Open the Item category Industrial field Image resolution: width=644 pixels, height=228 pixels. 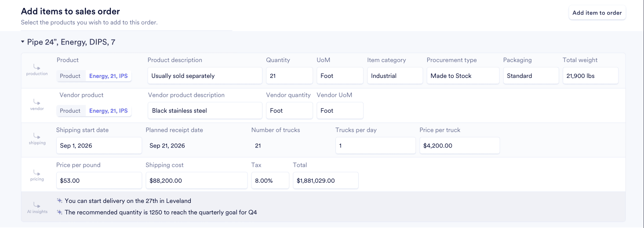pyautogui.click(x=395, y=76)
